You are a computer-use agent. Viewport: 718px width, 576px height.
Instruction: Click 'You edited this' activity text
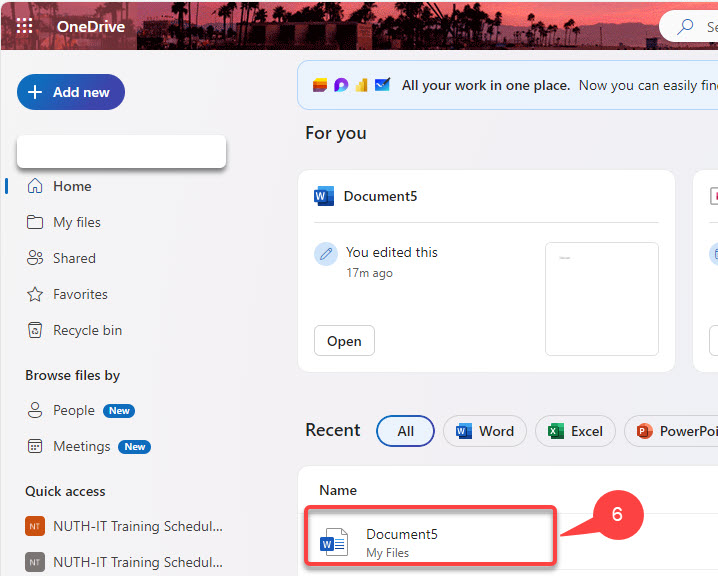coord(392,252)
